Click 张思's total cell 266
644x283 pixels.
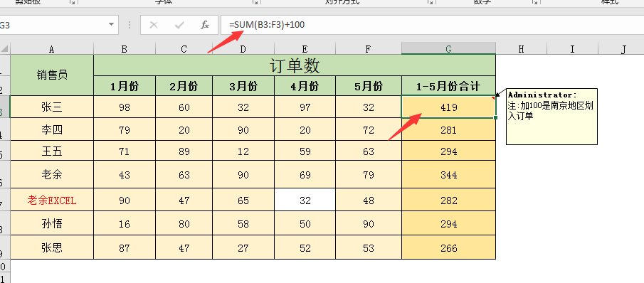(x=448, y=247)
